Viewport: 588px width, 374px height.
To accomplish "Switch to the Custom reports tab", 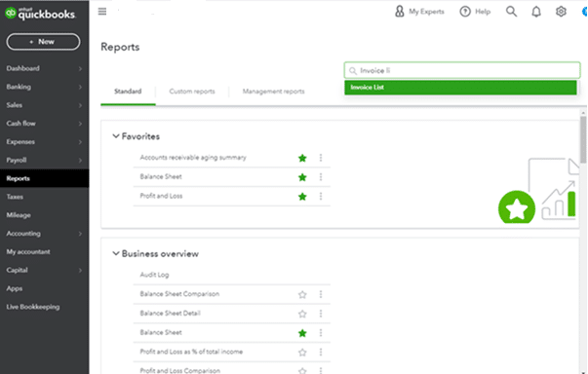I will tap(192, 92).
